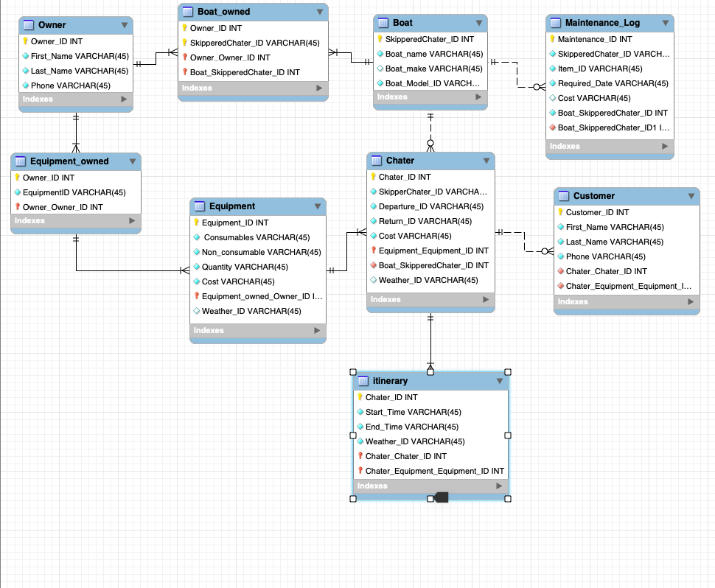Viewport: 715px width, 588px height.
Task: Click the key icon next to Customer_ID
Action: click(x=561, y=212)
